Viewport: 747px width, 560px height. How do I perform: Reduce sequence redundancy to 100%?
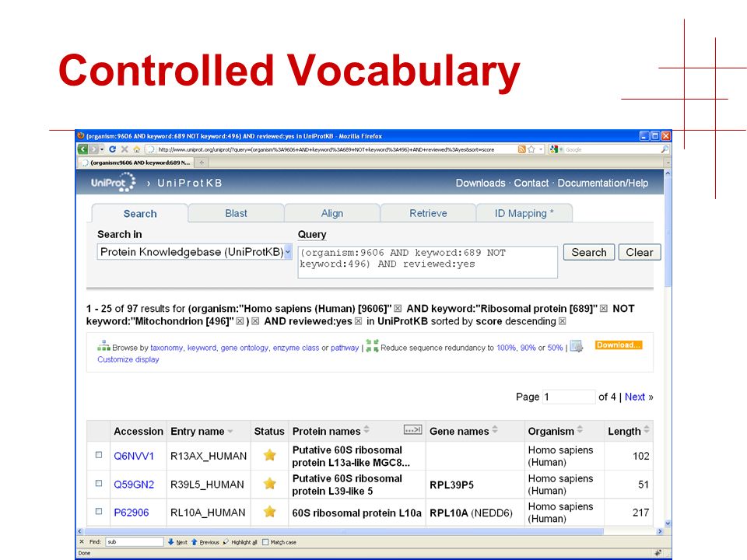(506, 348)
